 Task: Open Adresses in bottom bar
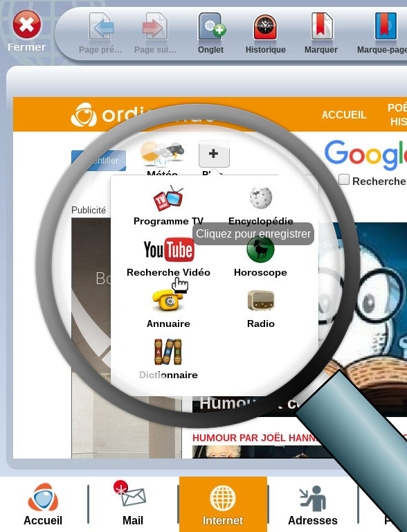click(313, 504)
